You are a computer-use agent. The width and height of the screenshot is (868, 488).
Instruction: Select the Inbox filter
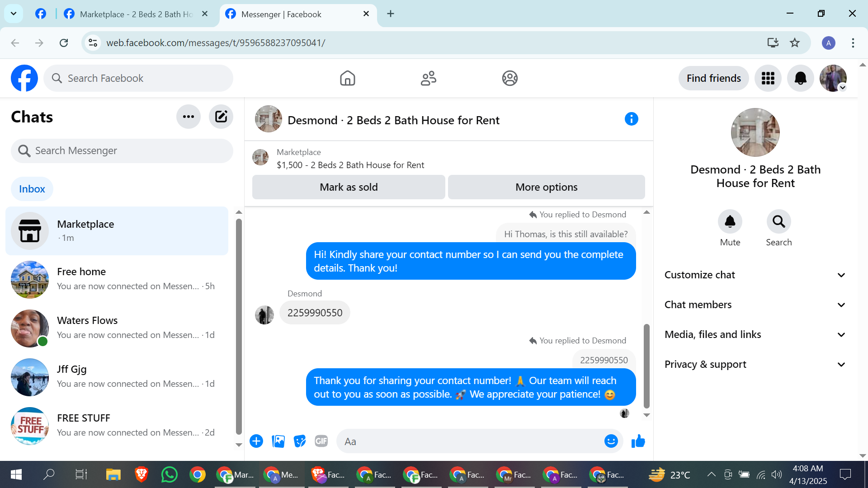pyautogui.click(x=32, y=189)
